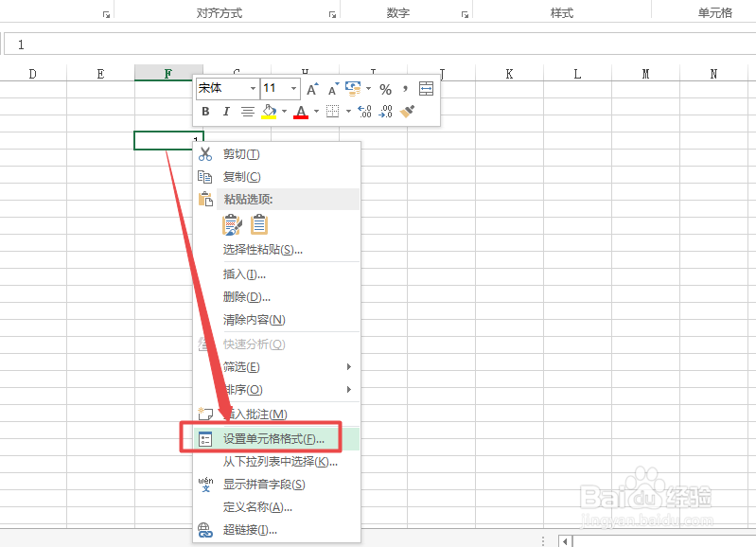
Task: Open the 宋体 font name dropdown
Action: coord(253,89)
